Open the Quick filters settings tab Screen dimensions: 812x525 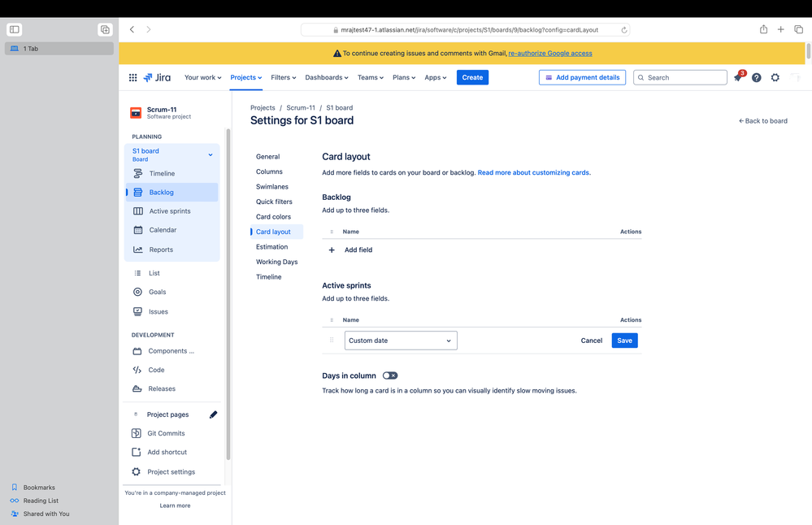(x=274, y=202)
